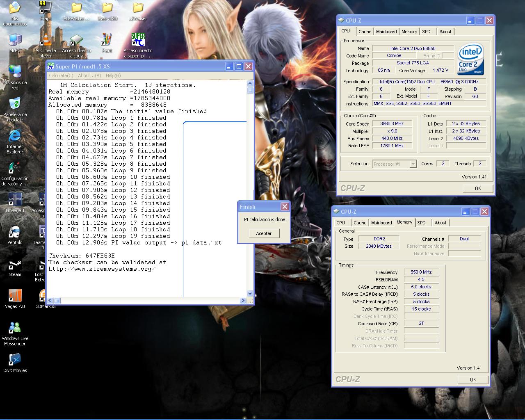Image resolution: width=525 pixels, height=420 pixels.
Task: Open Papelera de reciclaje
Action: click(15, 105)
